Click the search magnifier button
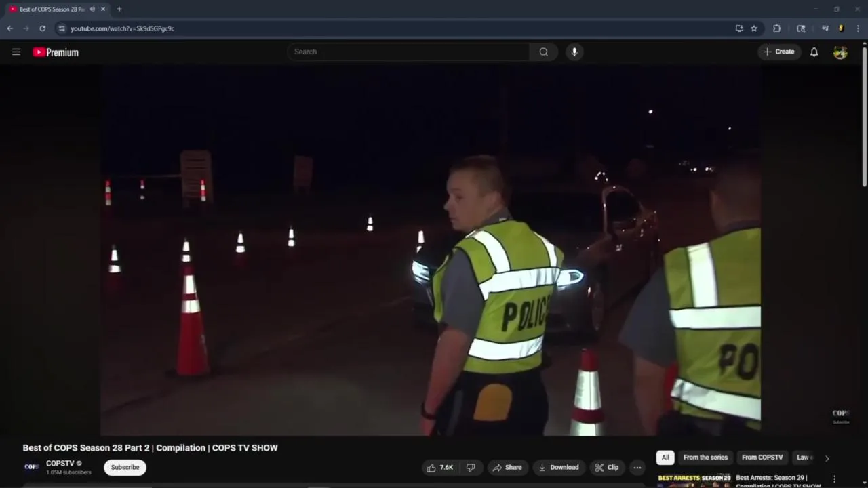Screen dimensions: 868x488 (543, 52)
